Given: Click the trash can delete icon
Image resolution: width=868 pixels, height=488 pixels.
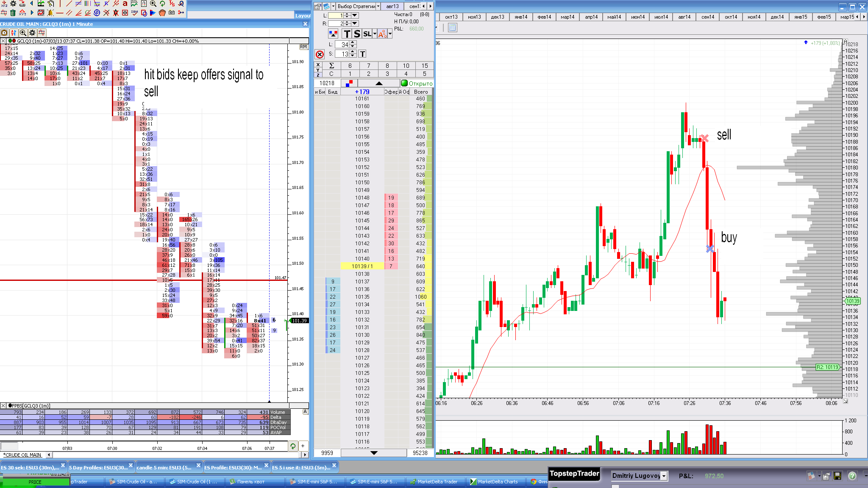Looking at the screenshot, I should point(13,13).
